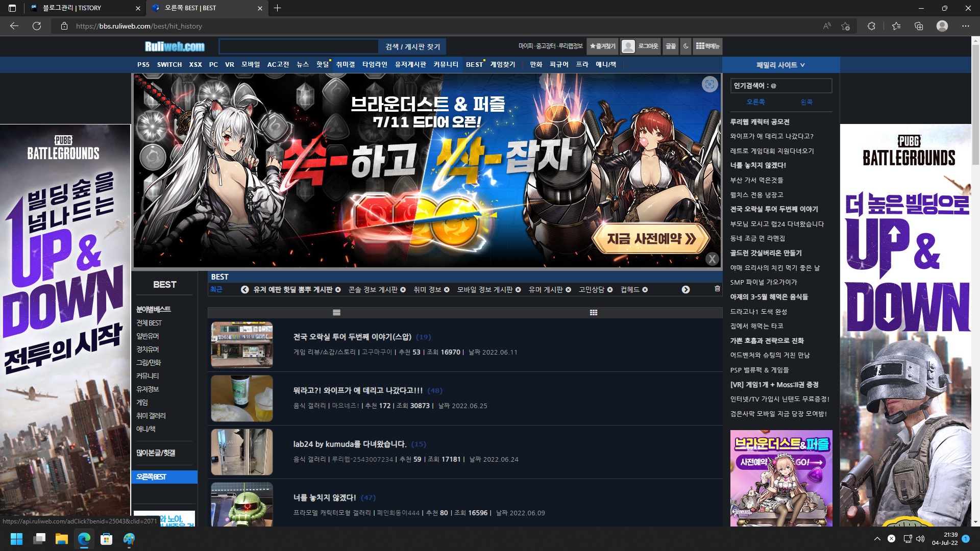
Task: Click the banner visual search icon
Action: pyautogui.click(x=709, y=84)
